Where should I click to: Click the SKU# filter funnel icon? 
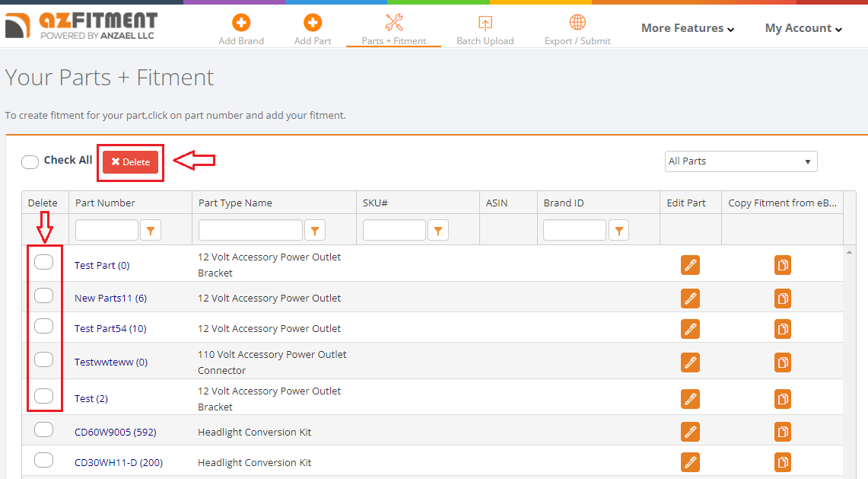pos(438,230)
